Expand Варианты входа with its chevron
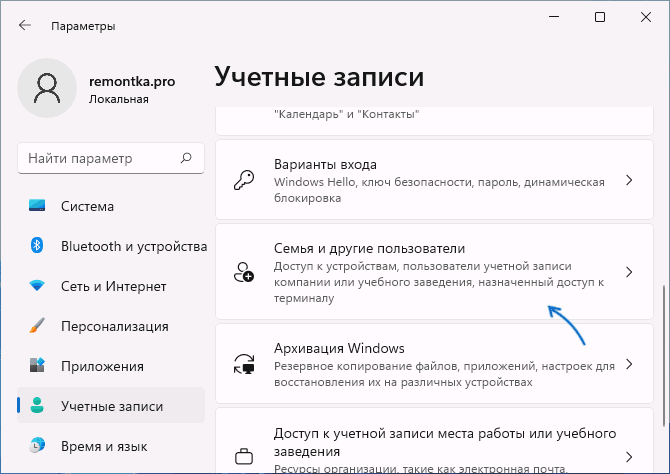 pyautogui.click(x=629, y=180)
